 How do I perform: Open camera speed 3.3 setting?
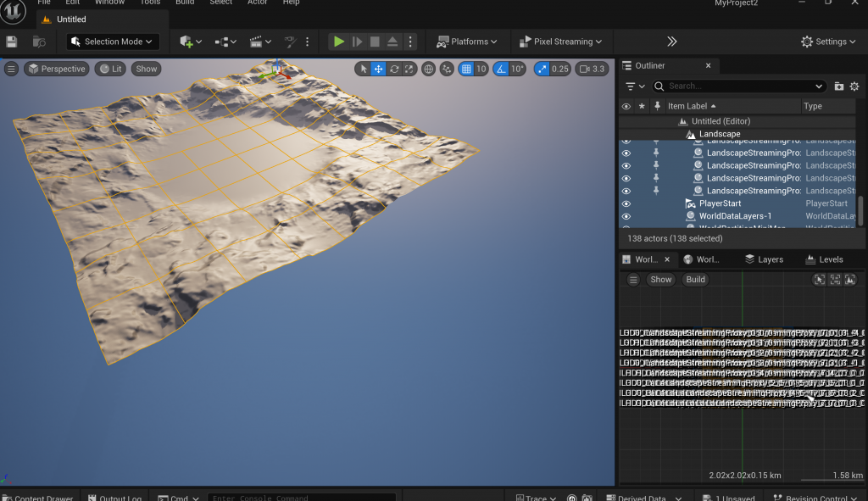tap(592, 69)
